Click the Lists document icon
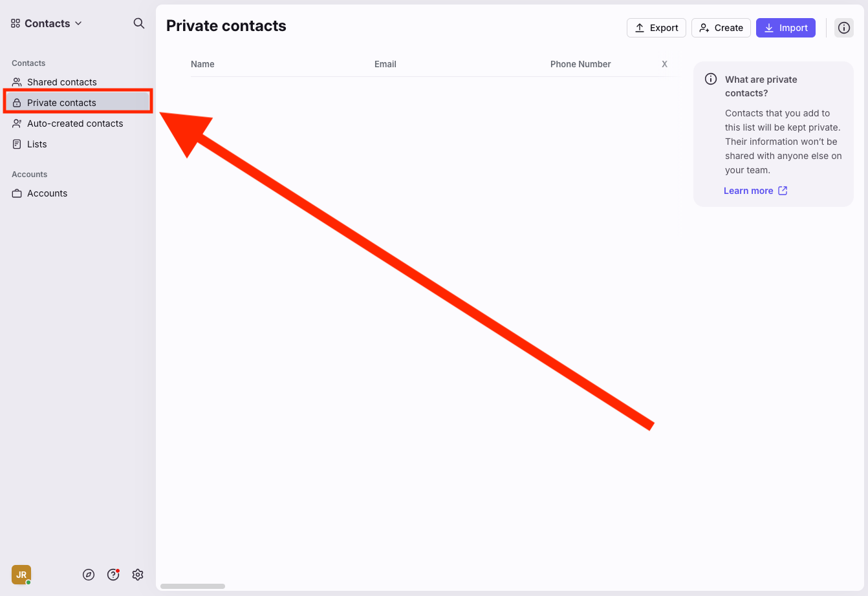Image resolution: width=868 pixels, height=596 pixels. [x=17, y=144]
